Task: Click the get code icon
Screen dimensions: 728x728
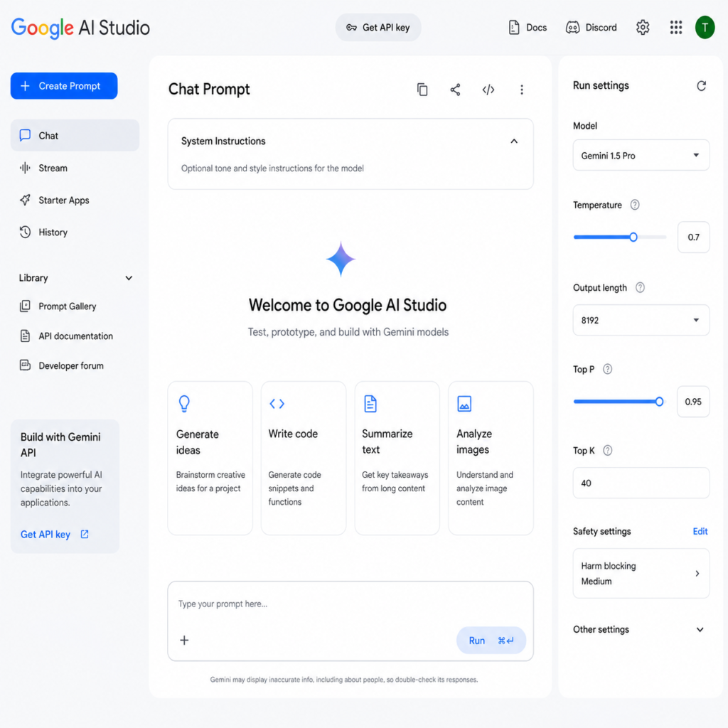Action: (x=488, y=90)
